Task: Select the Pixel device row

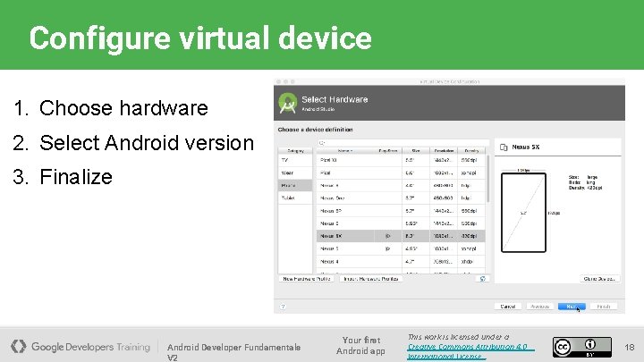Action: pos(401,173)
